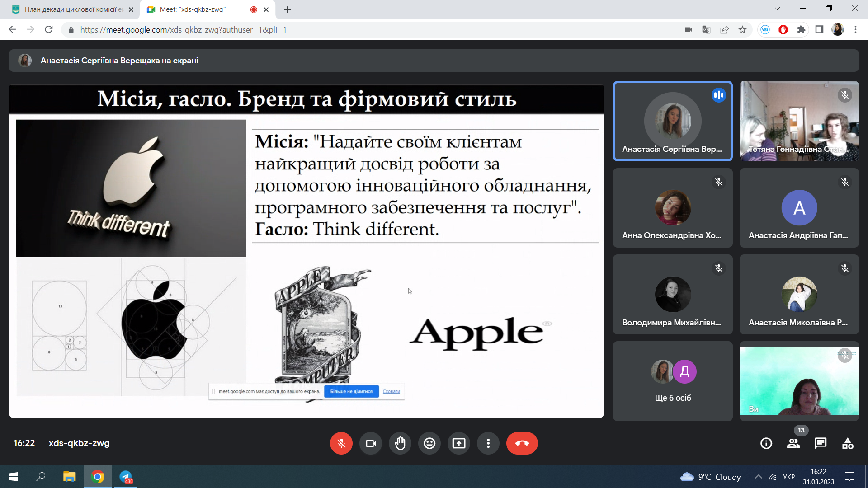Open Windows notification center
Screen dimensions: 868x488
pos(849,477)
